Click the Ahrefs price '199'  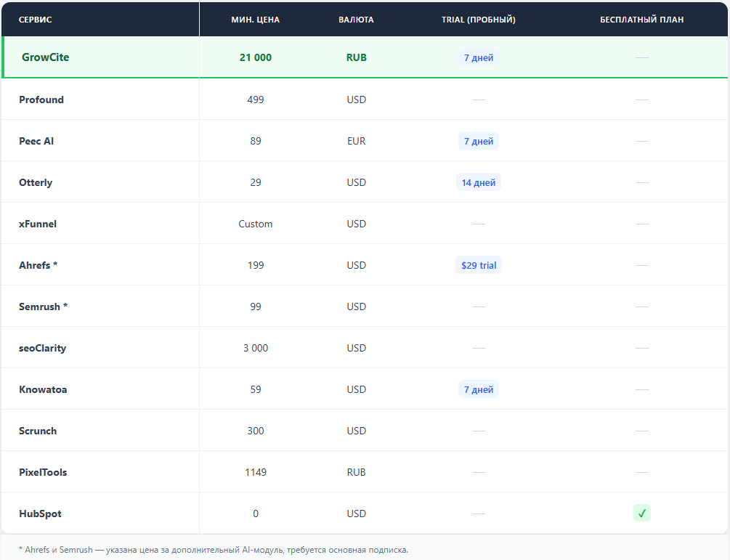click(256, 265)
